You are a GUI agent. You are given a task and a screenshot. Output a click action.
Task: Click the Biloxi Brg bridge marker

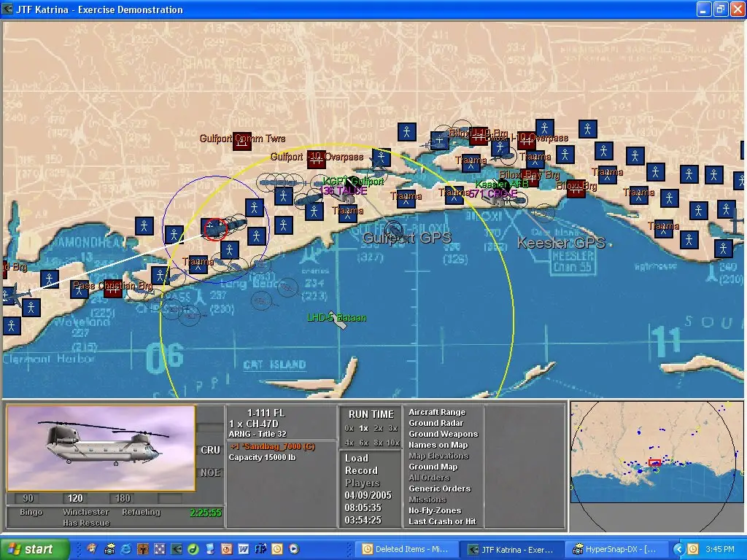[x=576, y=188]
